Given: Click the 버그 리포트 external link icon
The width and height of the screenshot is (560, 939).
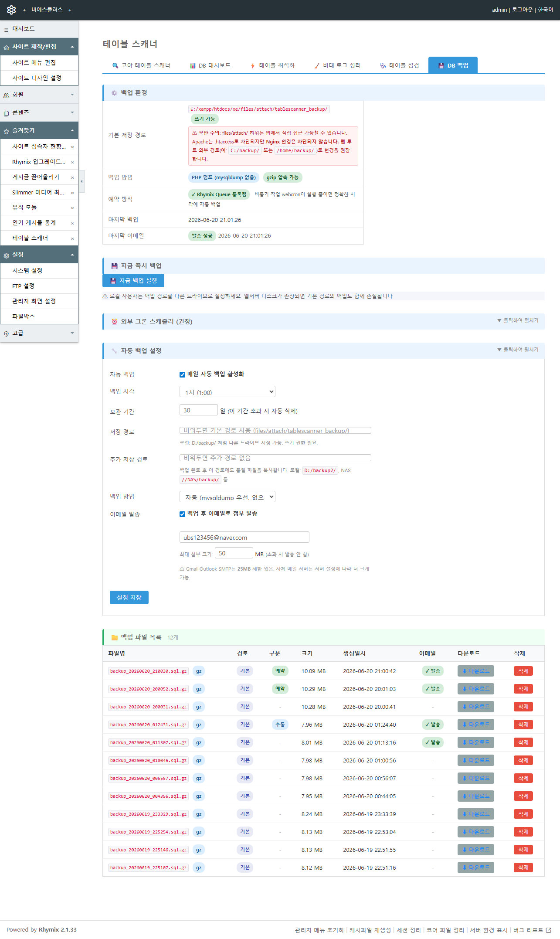Looking at the screenshot, I should tap(548, 930).
